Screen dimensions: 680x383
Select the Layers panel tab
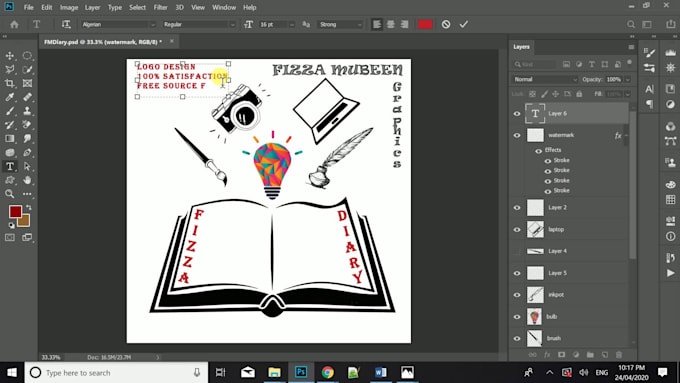coord(521,47)
